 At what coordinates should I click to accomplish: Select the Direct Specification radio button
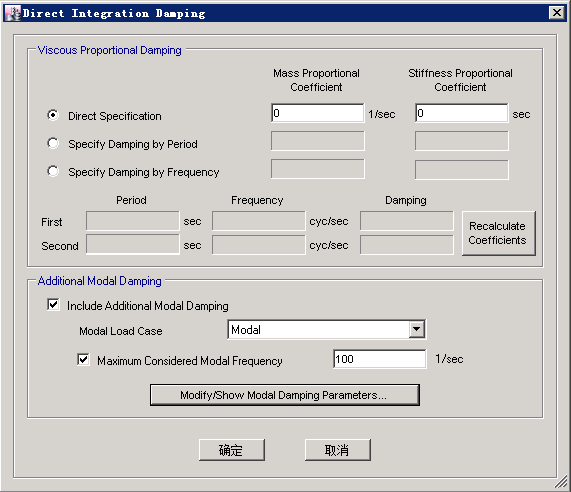(x=53, y=115)
